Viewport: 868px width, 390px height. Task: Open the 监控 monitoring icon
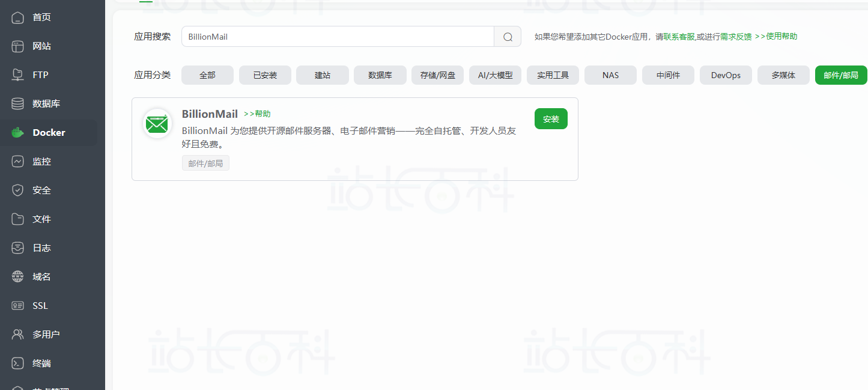click(18, 161)
